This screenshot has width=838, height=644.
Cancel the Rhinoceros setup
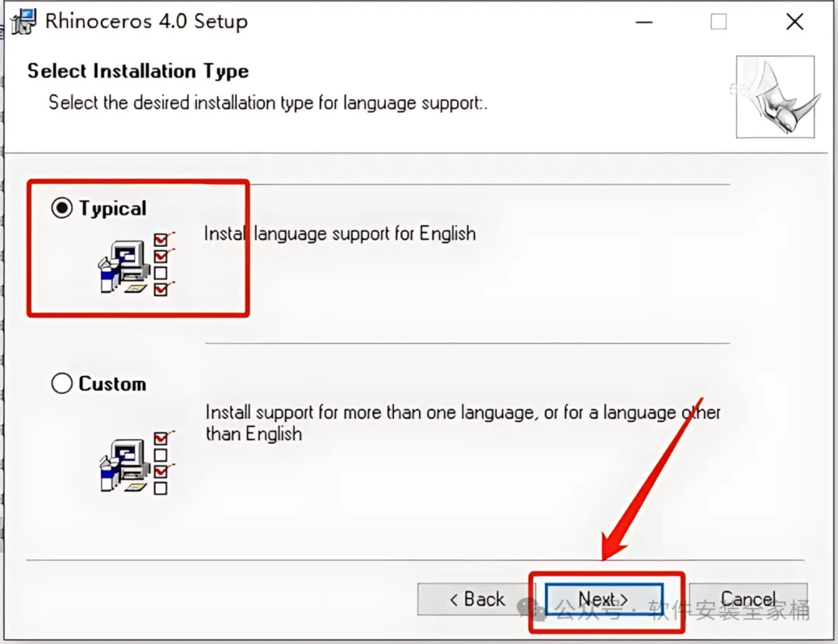coord(748,598)
